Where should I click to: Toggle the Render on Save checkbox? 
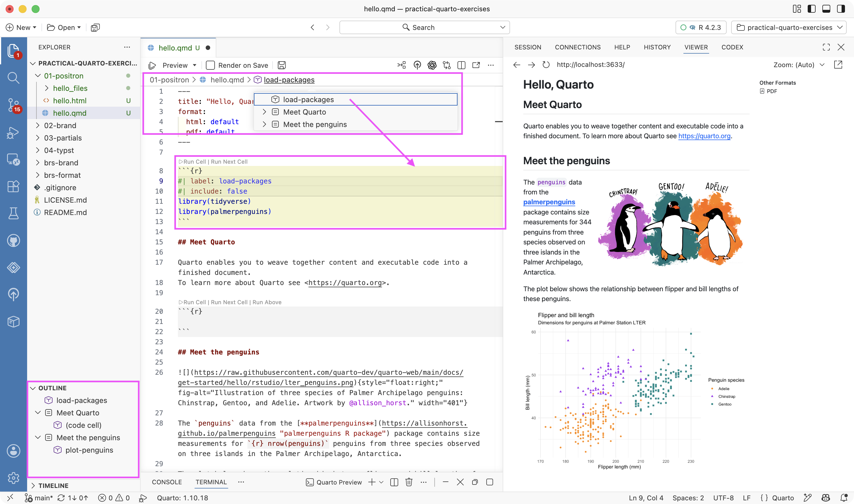click(x=210, y=65)
